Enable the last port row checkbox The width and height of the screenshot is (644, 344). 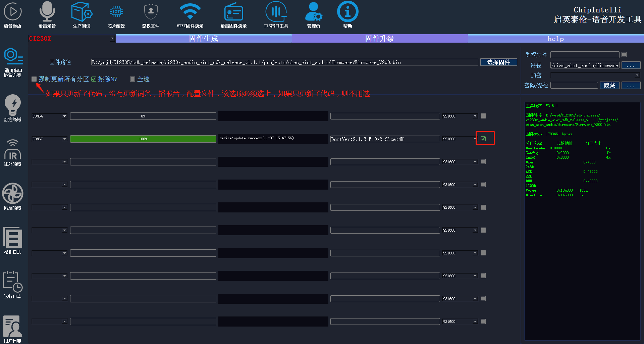click(483, 322)
